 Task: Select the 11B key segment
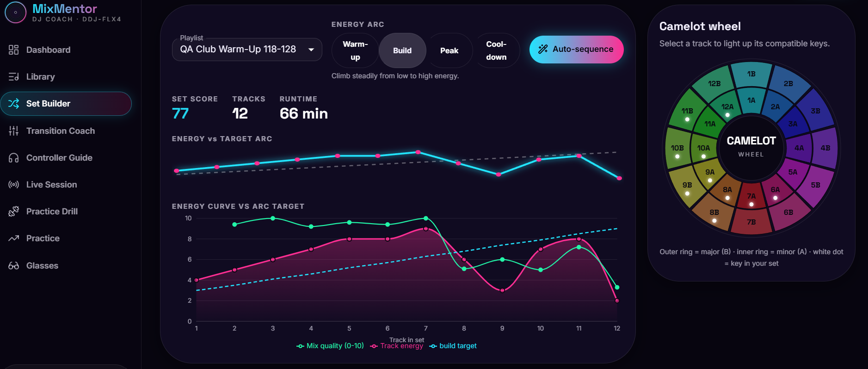[687, 111]
